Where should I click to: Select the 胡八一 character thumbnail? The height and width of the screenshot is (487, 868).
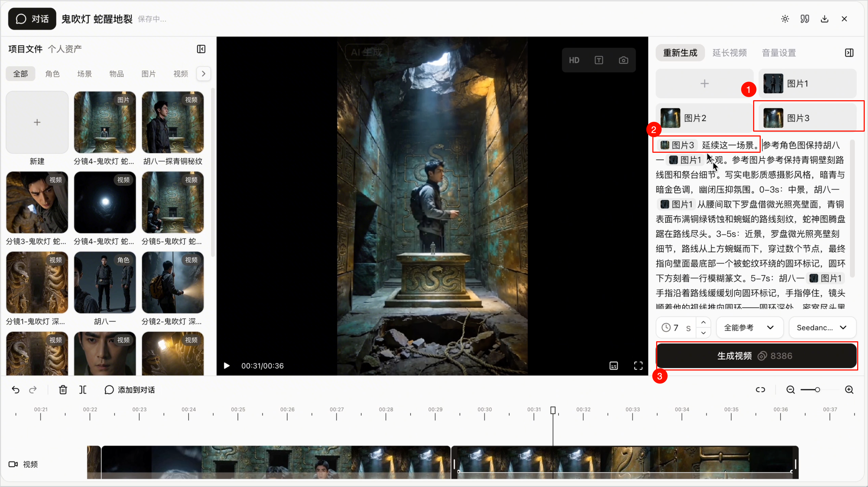tap(105, 283)
